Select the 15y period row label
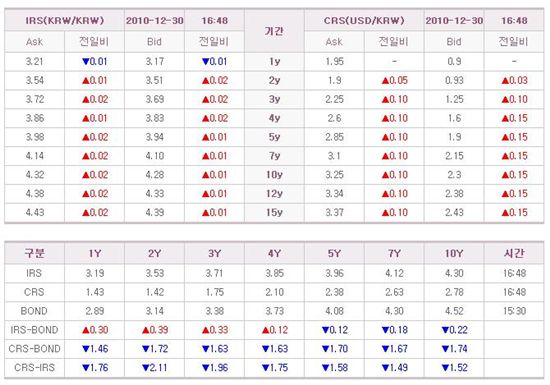 (274, 212)
